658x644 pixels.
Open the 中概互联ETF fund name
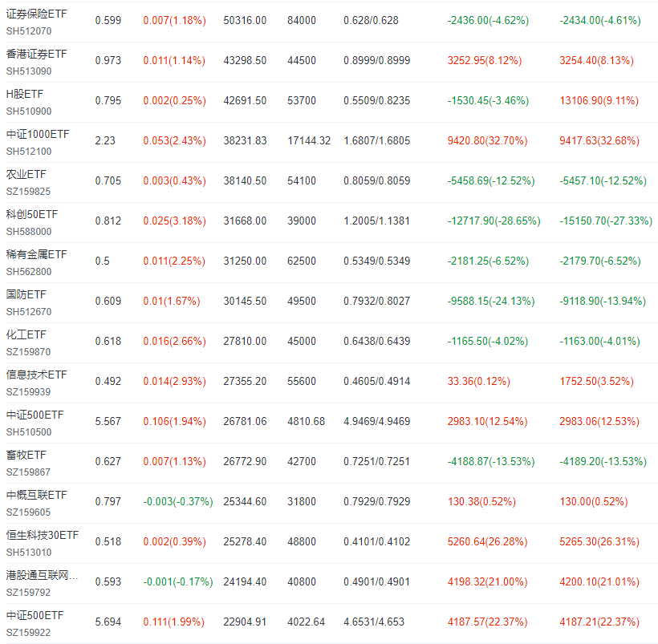[36, 495]
